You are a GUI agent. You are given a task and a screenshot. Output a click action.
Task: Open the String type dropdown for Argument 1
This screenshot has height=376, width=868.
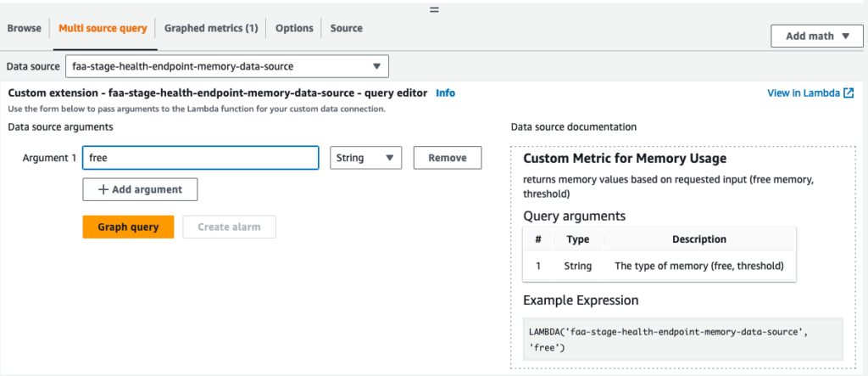tap(366, 158)
